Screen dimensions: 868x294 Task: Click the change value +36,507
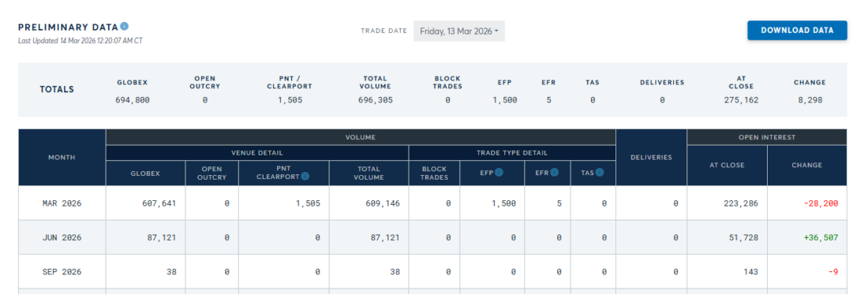point(821,237)
